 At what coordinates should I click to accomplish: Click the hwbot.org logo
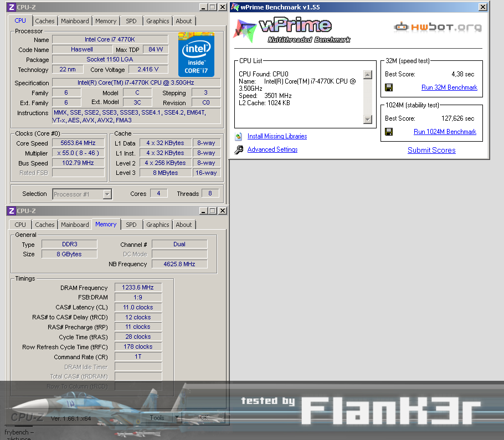438,27
